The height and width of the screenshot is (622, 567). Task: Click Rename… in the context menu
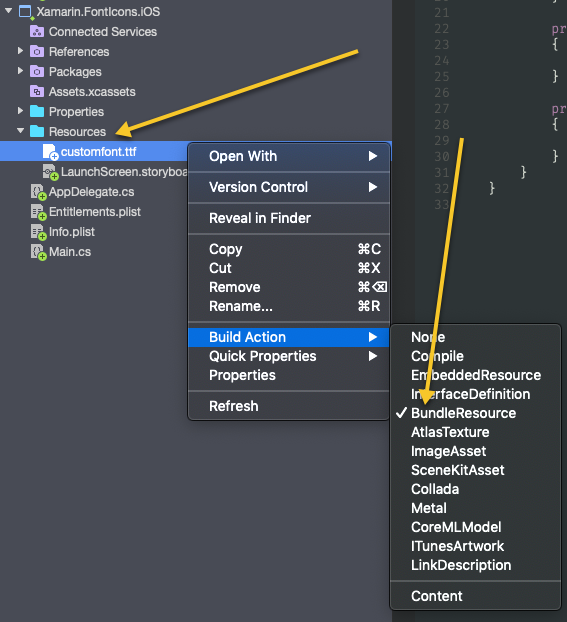289,306
